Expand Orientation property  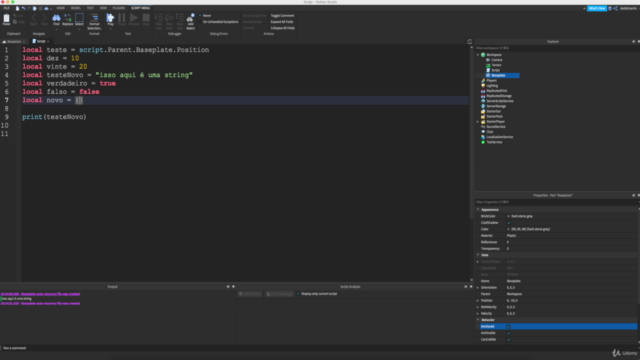click(478, 288)
